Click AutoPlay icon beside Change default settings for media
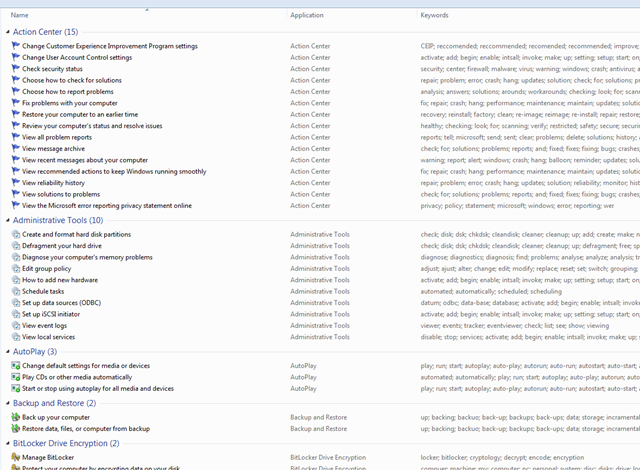This screenshot has height=470, width=640. 16,366
